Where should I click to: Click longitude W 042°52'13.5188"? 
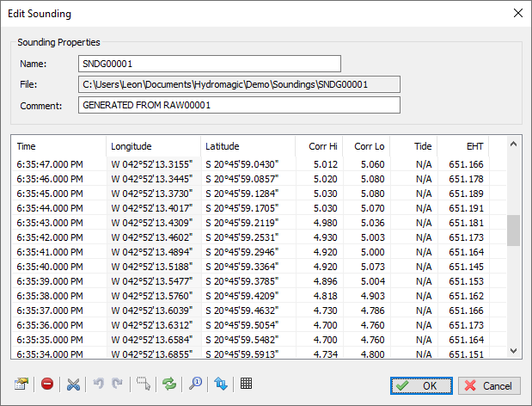[x=151, y=267]
